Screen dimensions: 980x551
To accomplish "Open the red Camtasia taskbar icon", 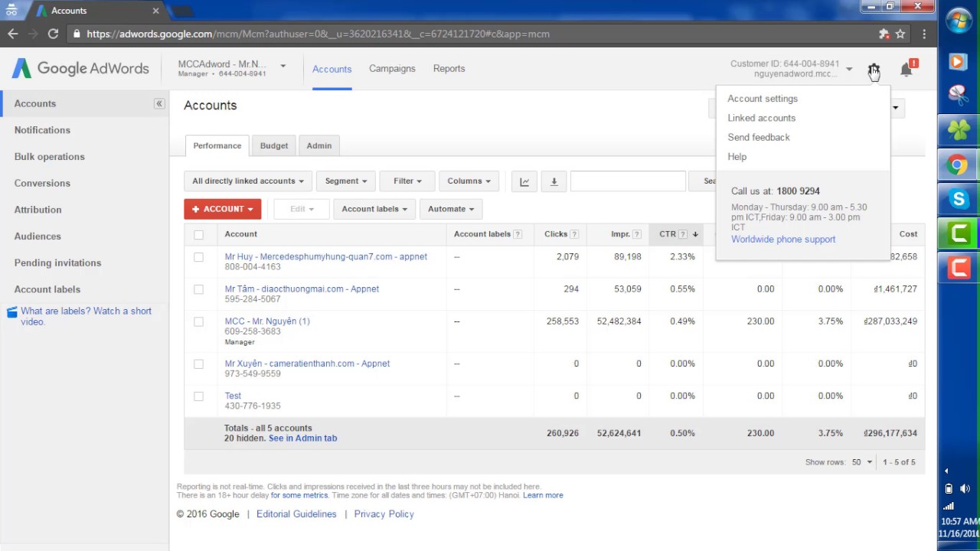I will tap(959, 267).
